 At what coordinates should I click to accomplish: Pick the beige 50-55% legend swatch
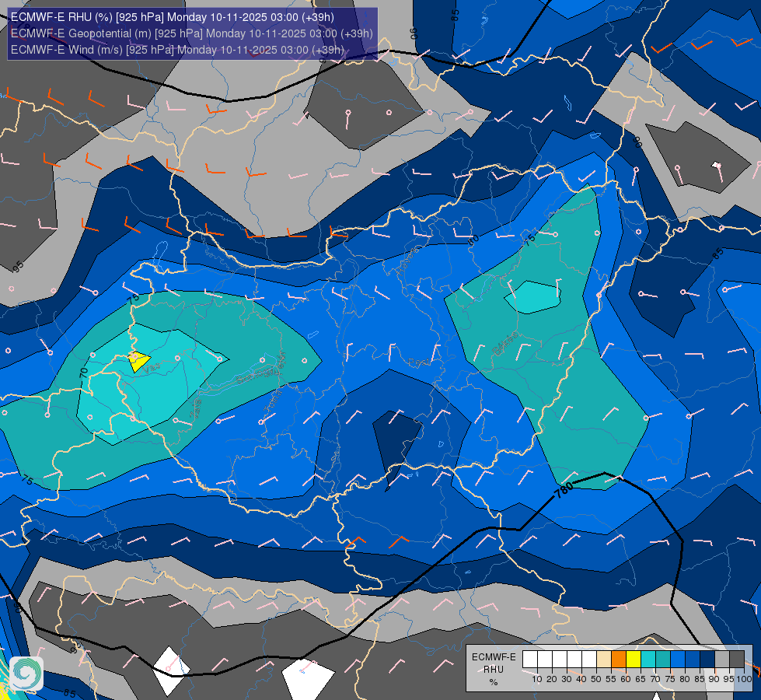pyautogui.click(x=604, y=660)
